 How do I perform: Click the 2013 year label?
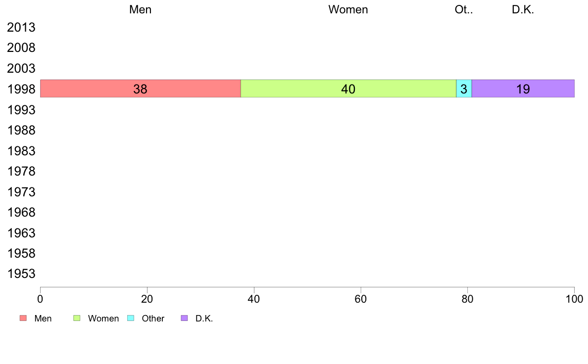point(21,27)
